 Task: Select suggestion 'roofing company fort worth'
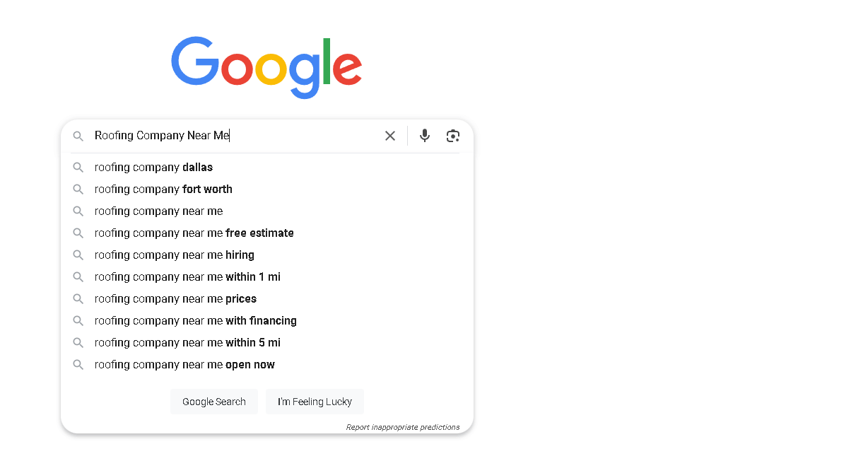(267, 189)
